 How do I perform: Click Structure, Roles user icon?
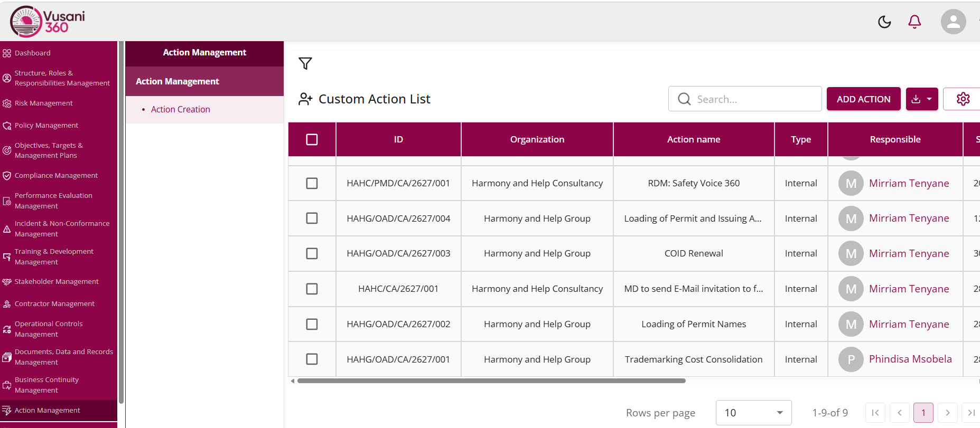click(7, 78)
